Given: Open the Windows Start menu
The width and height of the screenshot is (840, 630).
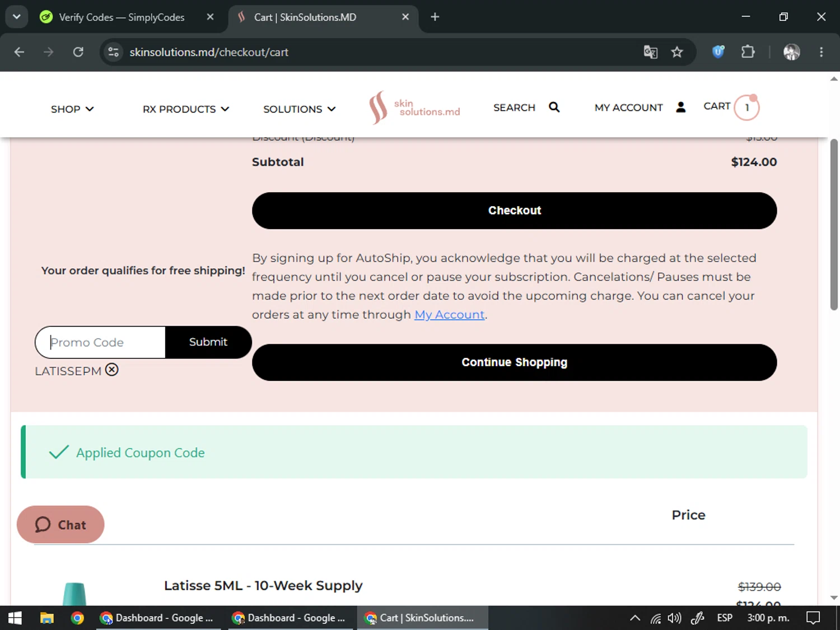Looking at the screenshot, I should pyautogui.click(x=15, y=618).
